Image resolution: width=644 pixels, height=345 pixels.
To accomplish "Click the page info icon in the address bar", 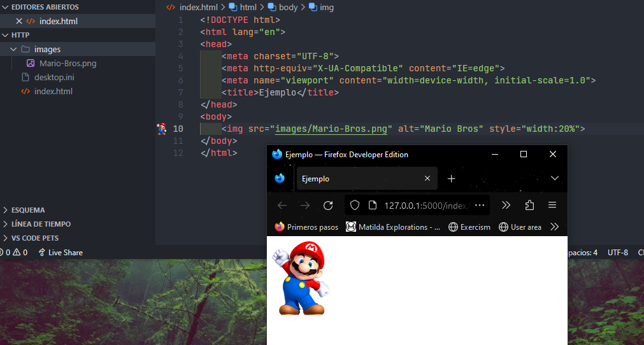I will (373, 205).
